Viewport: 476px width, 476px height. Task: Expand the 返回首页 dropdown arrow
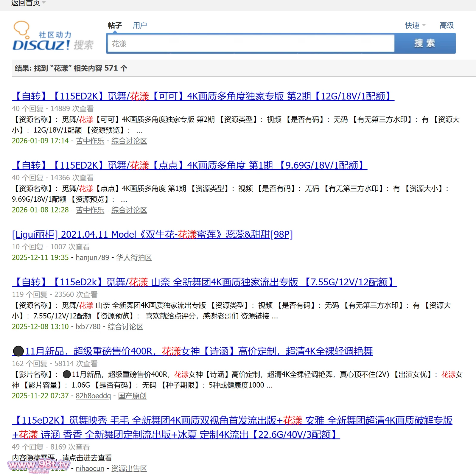pyautogui.click(x=44, y=3)
